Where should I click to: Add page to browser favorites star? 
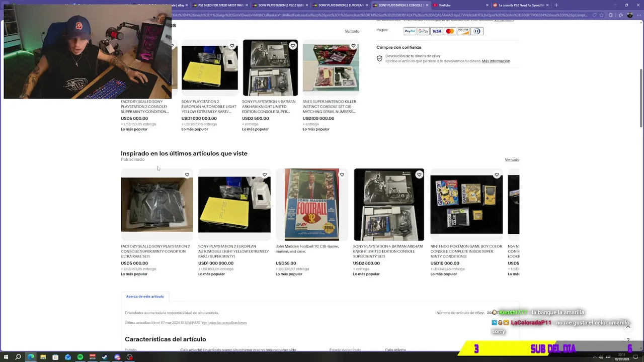click(602, 15)
